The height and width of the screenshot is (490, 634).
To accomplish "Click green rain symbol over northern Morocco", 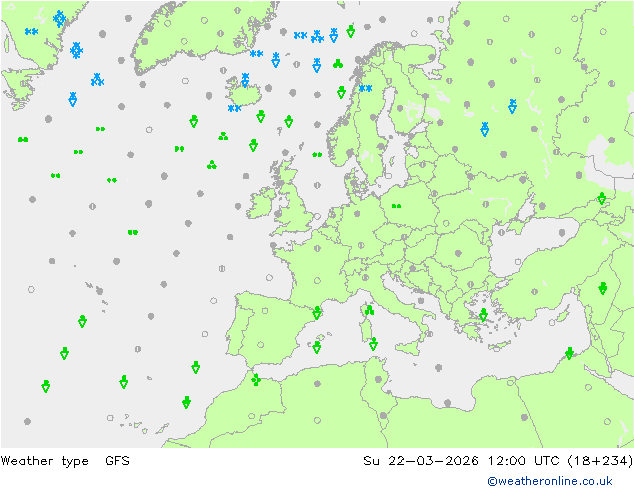I will (x=256, y=380).
